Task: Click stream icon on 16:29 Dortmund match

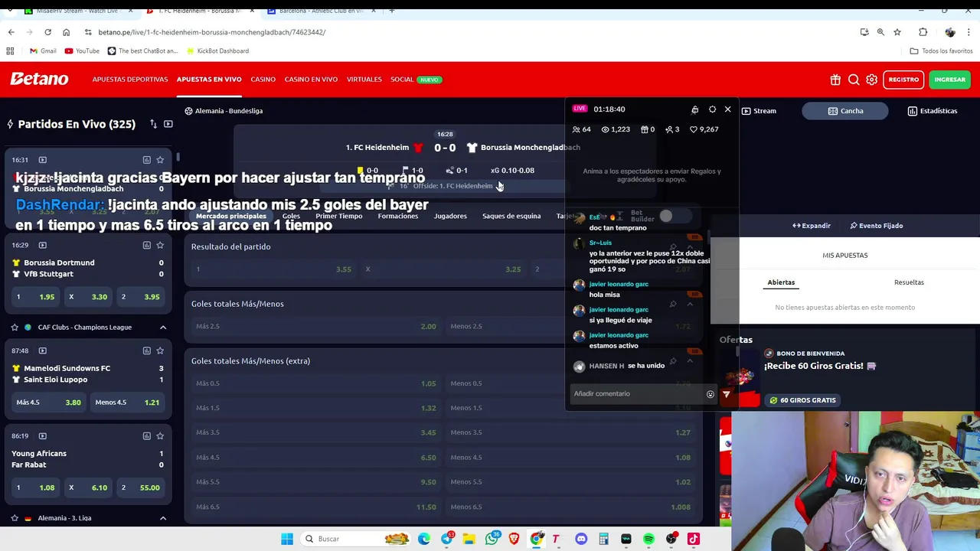Action: (x=42, y=245)
